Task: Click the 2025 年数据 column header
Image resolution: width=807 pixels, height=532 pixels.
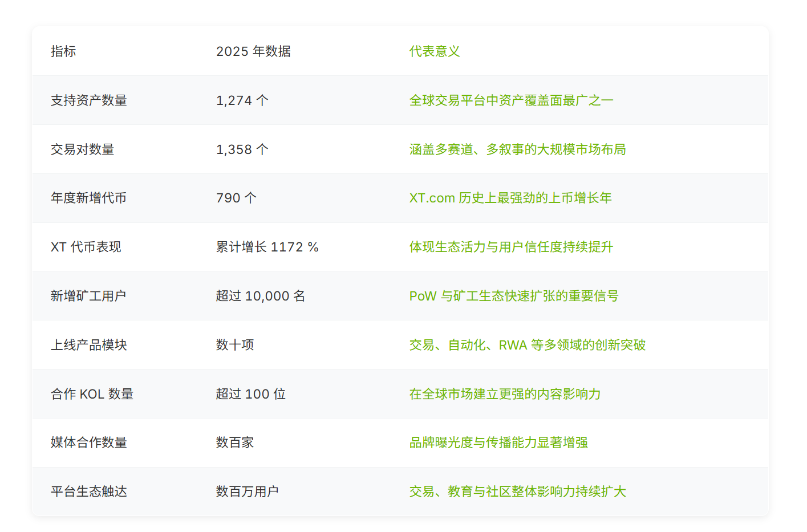Action: click(x=253, y=51)
